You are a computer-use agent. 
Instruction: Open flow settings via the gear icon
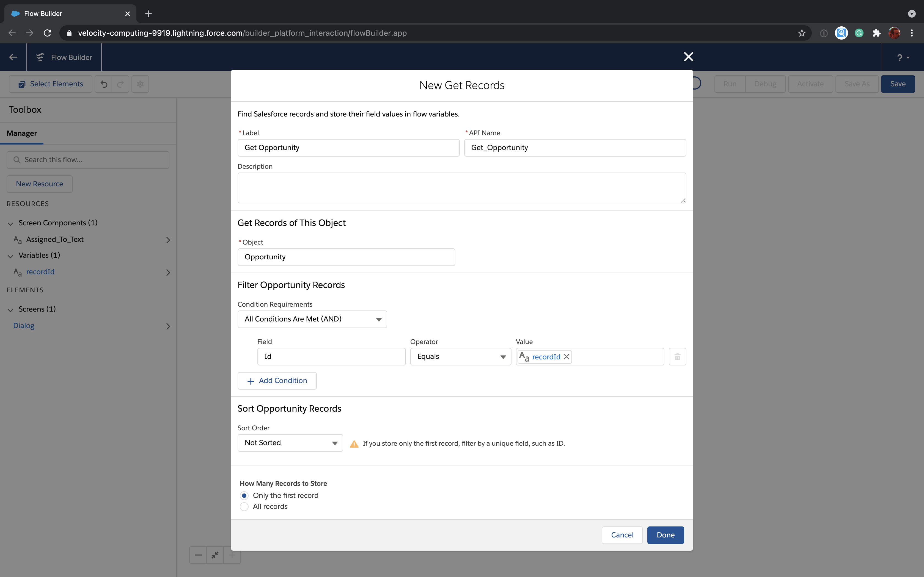pyautogui.click(x=140, y=84)
